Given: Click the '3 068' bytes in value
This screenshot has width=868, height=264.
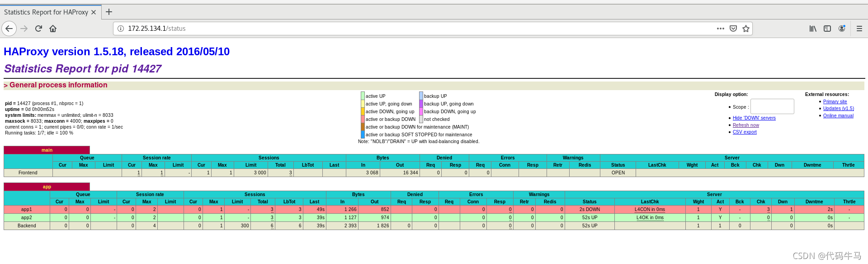Looking at the screenshot, I should click(372, 173).
